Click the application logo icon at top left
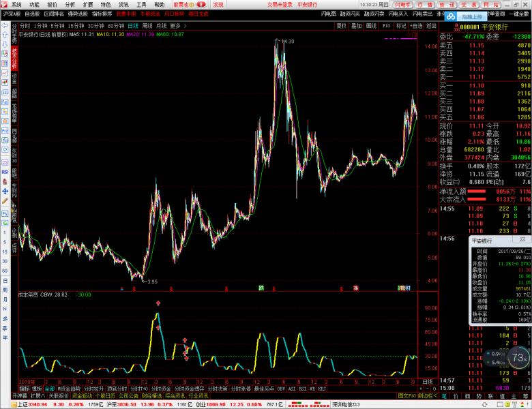This screenshot has height=409, width=532. coord(4,4)
